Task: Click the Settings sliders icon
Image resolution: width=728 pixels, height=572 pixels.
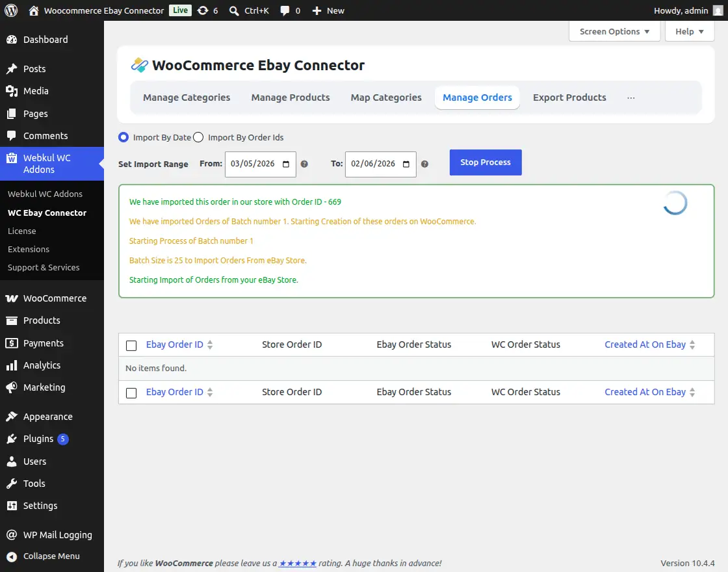Action: [12, 506]
